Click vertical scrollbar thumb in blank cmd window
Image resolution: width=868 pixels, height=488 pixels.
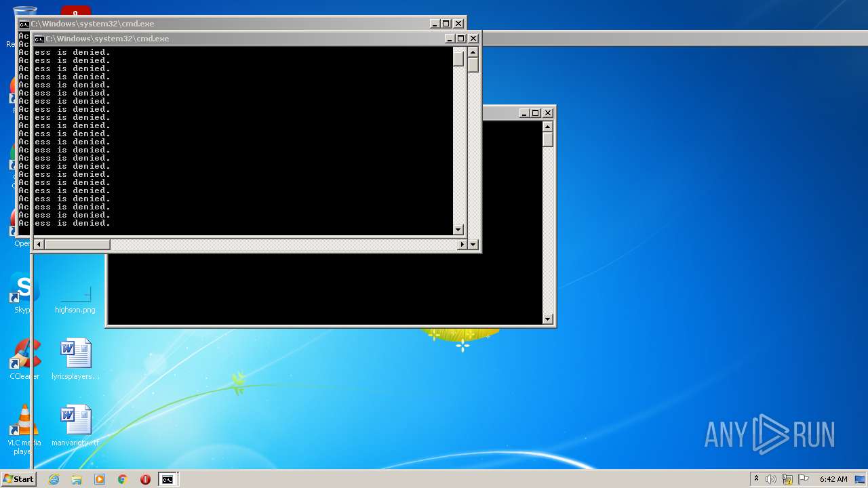pos(548,140)
